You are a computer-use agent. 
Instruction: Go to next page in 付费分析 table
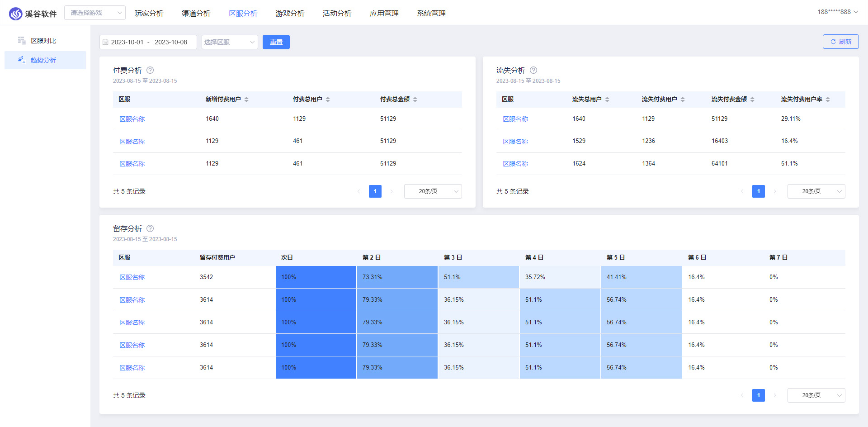pyautogui.click(x=392, y=191)
